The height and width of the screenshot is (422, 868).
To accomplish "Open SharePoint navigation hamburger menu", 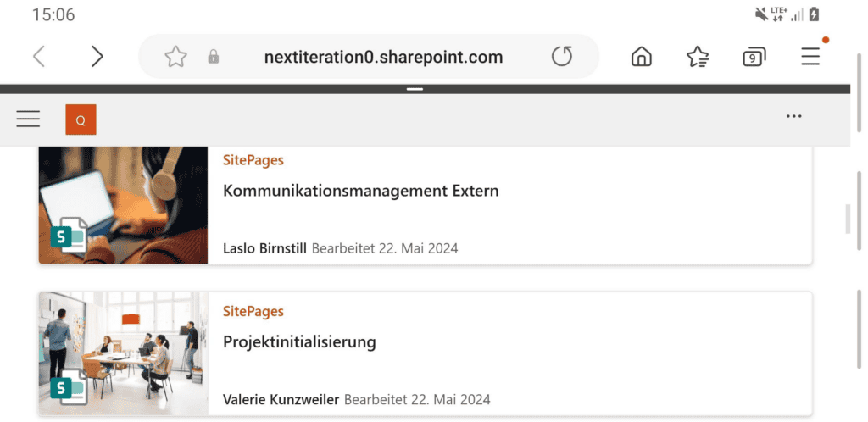I will (x=28, y=119).
